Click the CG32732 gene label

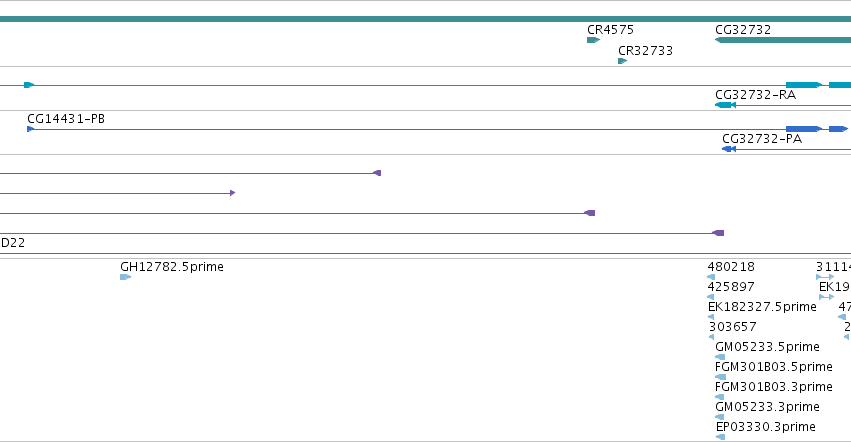pyautogui.click(x=742, y=30)
